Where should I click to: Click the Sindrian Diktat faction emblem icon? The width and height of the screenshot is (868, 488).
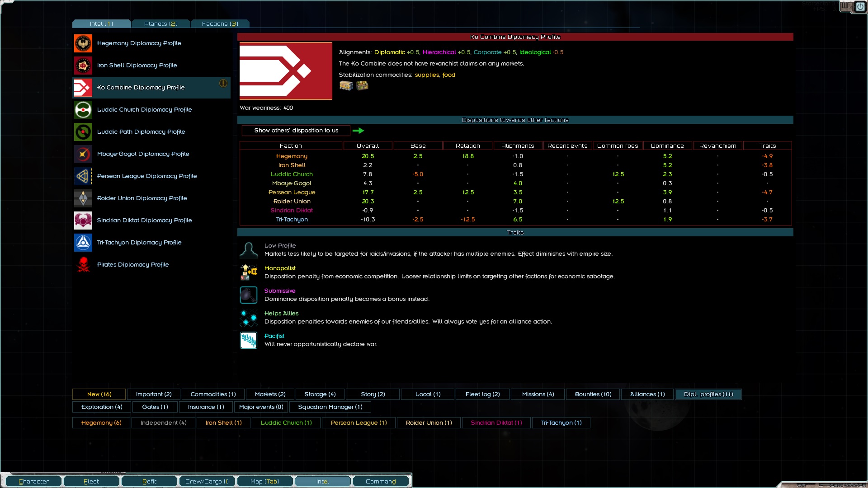(83, 221)
